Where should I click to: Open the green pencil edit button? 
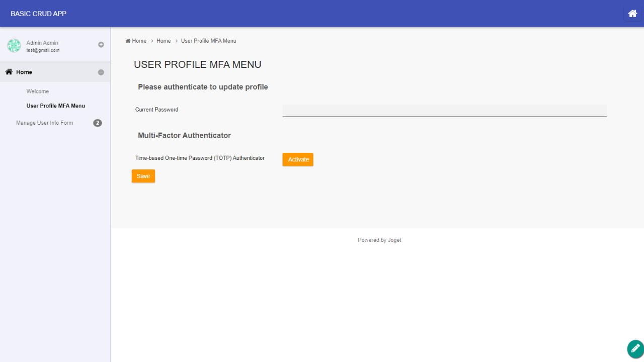click(635, 348)
